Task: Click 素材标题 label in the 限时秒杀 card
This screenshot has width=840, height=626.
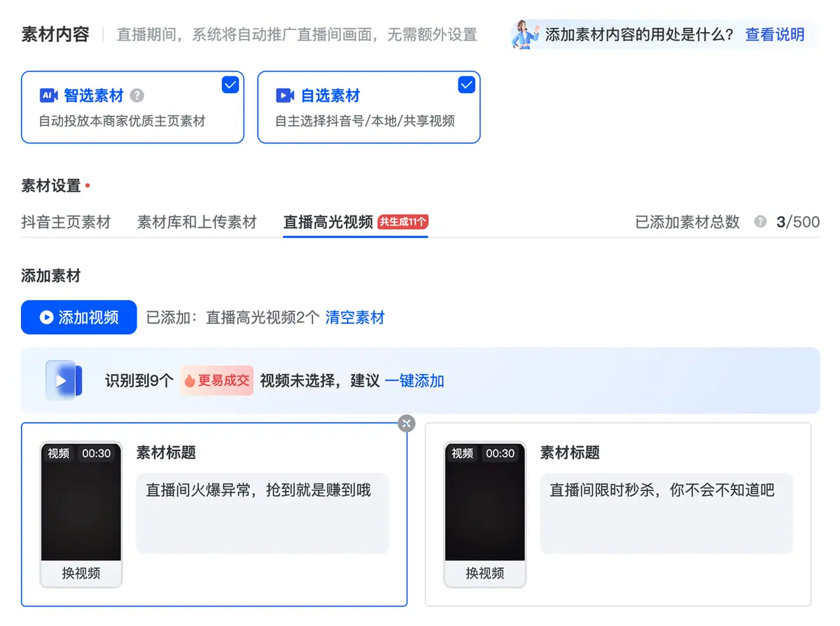Action: click(x=570, y=453)
